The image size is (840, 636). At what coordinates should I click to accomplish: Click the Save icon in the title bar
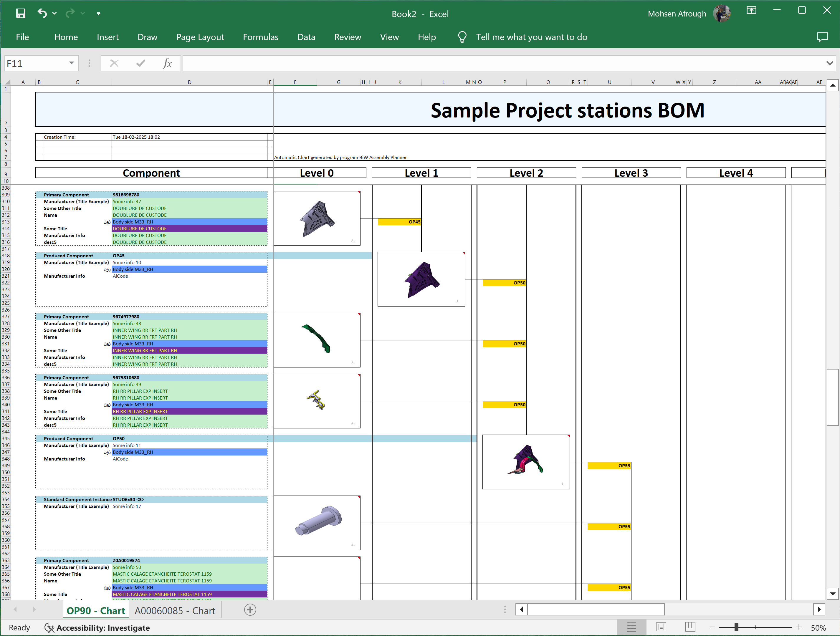click(21, 14)
